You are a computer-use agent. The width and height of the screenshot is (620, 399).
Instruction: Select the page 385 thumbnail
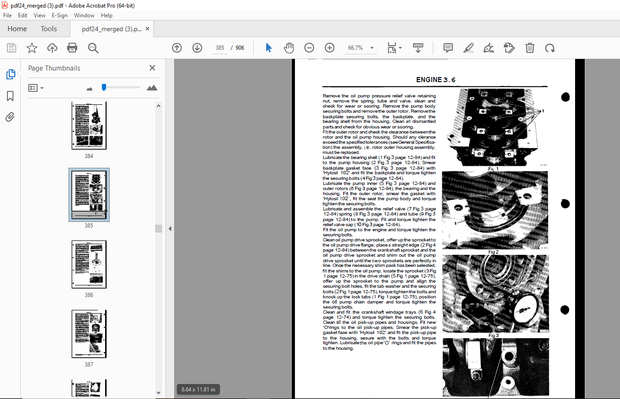tap(89, 194)
